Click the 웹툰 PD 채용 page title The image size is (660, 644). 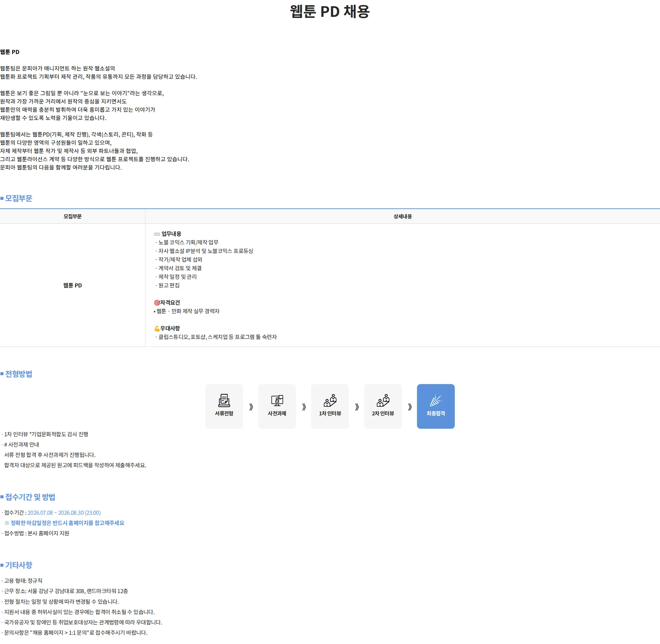click(330, 11)
